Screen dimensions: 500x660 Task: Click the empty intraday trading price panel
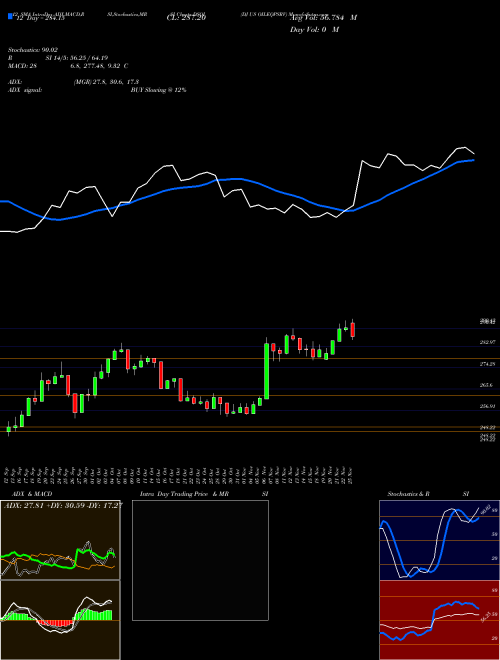click(x=200, y=560)
